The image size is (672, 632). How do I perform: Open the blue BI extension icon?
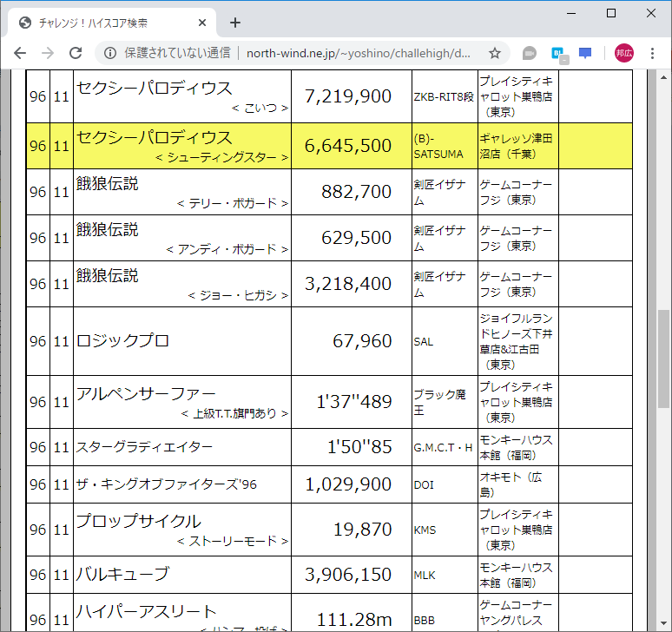tap(559, 54)
